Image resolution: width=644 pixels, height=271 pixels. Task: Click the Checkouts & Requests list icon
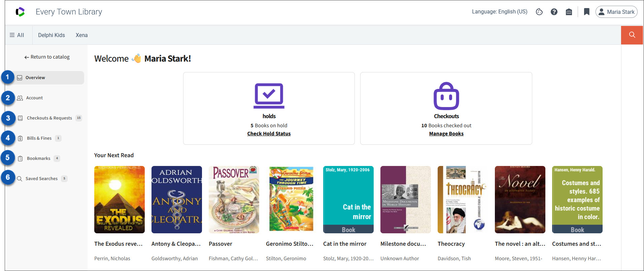click(x=20, y=118)
